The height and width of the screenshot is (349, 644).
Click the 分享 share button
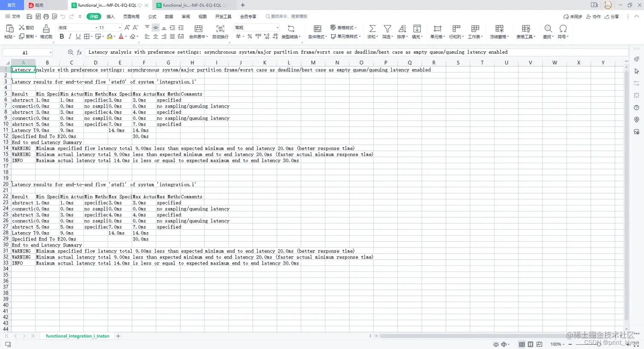[x=612, y=17]
